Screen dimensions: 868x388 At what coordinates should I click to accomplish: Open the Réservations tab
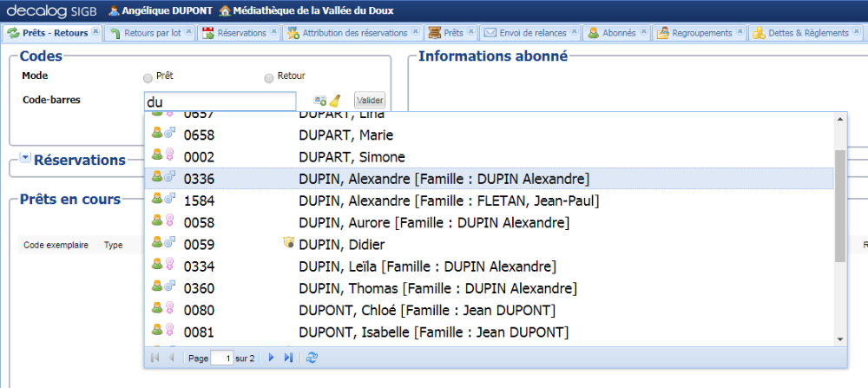click(241, 33)
